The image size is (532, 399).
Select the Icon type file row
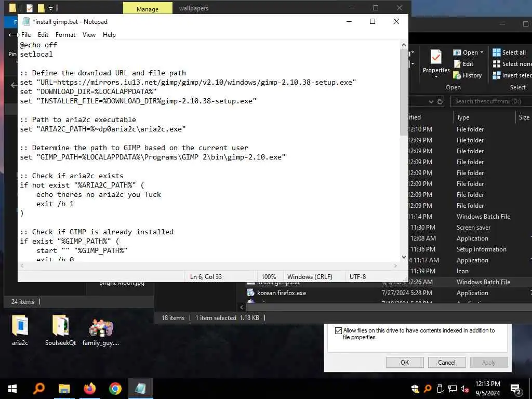point(470,271)
